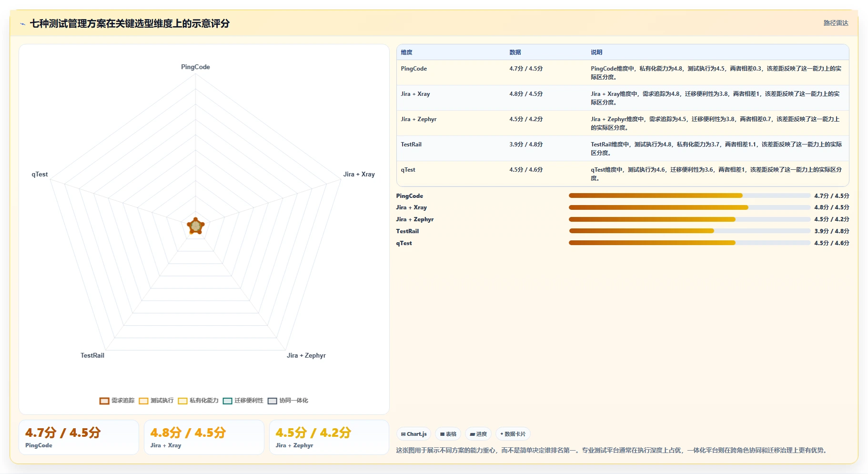The width and height of the screenshot is (868, 474).
Task: Click the chart title 七种测试管理方案
Action: [130, 24]
